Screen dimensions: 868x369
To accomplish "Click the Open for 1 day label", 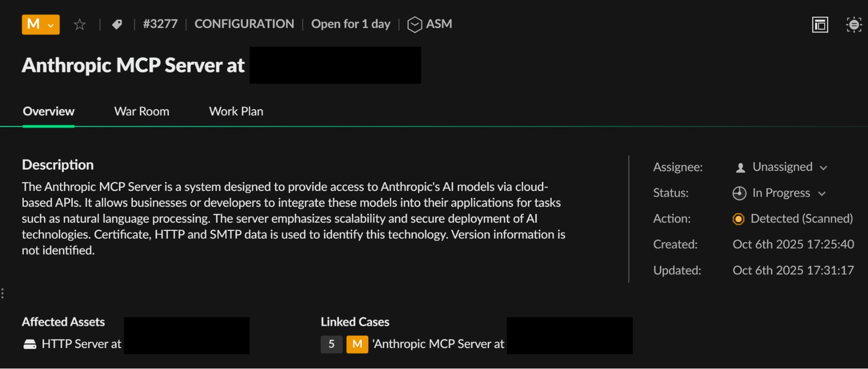I will 351,24.
